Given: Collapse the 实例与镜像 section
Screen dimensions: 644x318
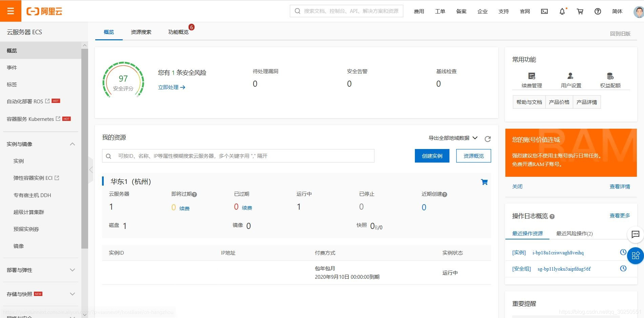Looking at the screenshot, I should (x=72, y=144).
